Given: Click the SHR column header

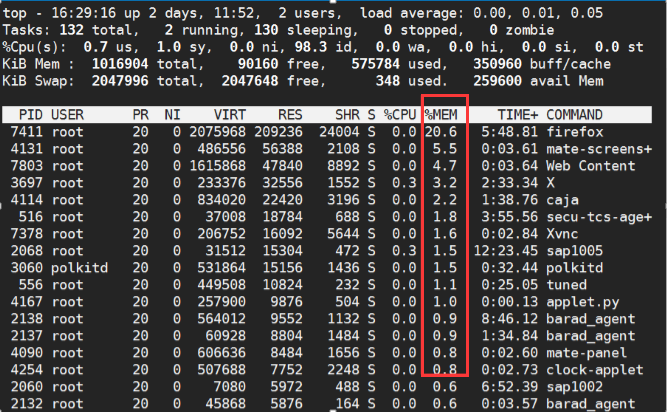Looking at the screenshot, I should coord(347,115).
